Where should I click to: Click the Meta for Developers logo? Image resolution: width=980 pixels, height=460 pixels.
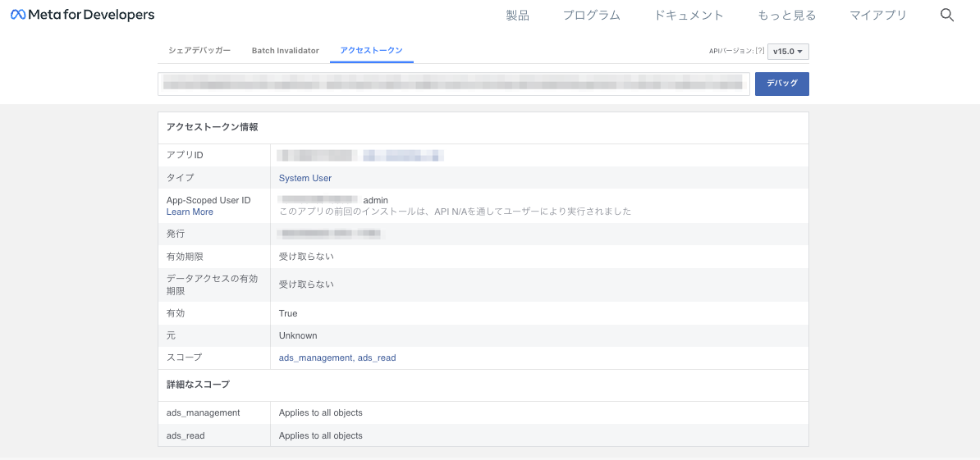(x=83, y=15)
